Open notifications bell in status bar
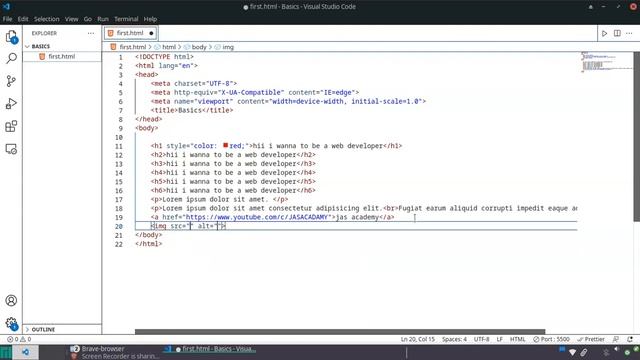Viewport: 640px width, 360px height. 630,339
